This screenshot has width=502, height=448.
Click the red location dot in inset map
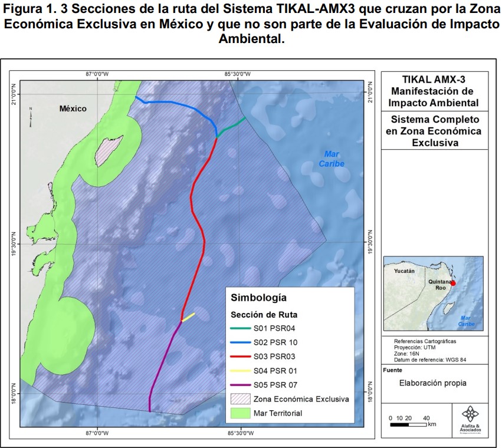[x=452, y=283]
